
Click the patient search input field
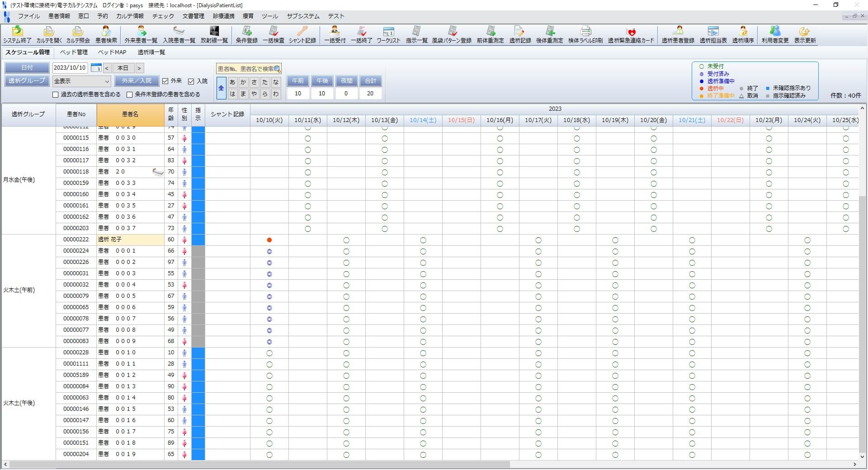pos(245,69)
